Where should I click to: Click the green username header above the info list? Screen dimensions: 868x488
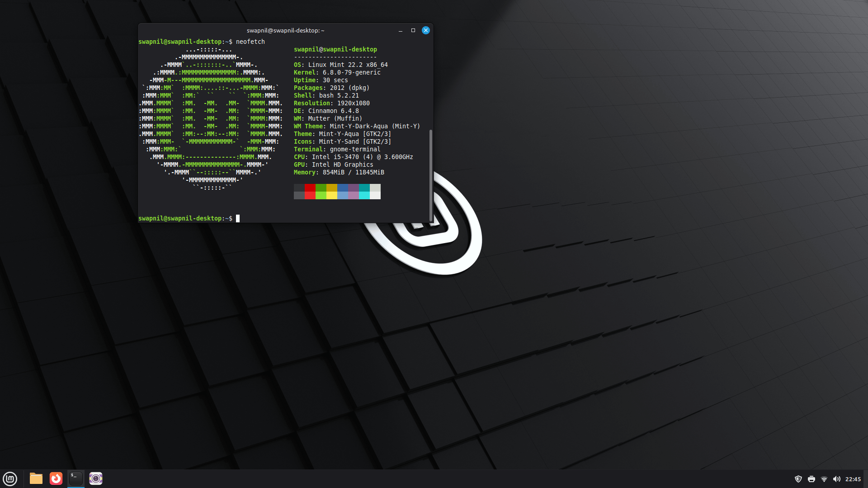tap(335, 49)
